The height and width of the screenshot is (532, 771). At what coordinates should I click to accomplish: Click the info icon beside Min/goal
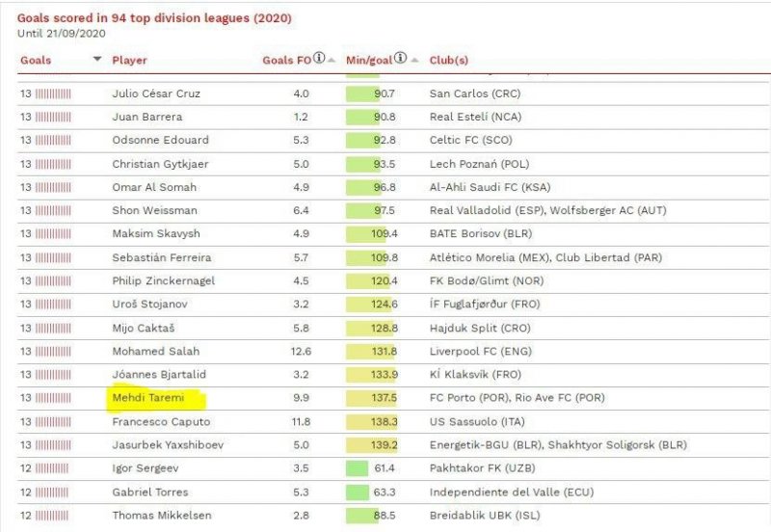pyautogui.click(x=401, y=59)
